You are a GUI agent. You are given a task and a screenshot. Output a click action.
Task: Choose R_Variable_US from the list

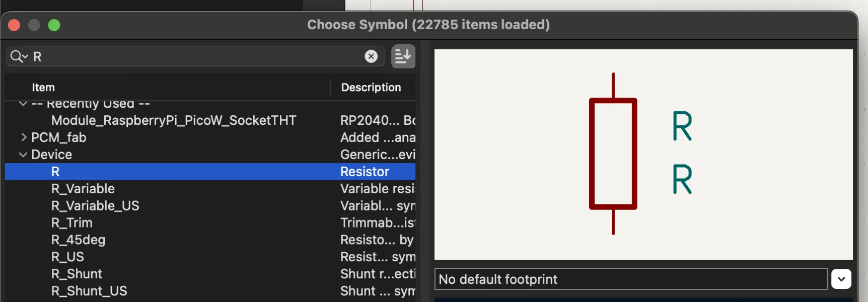click(95, 206)
